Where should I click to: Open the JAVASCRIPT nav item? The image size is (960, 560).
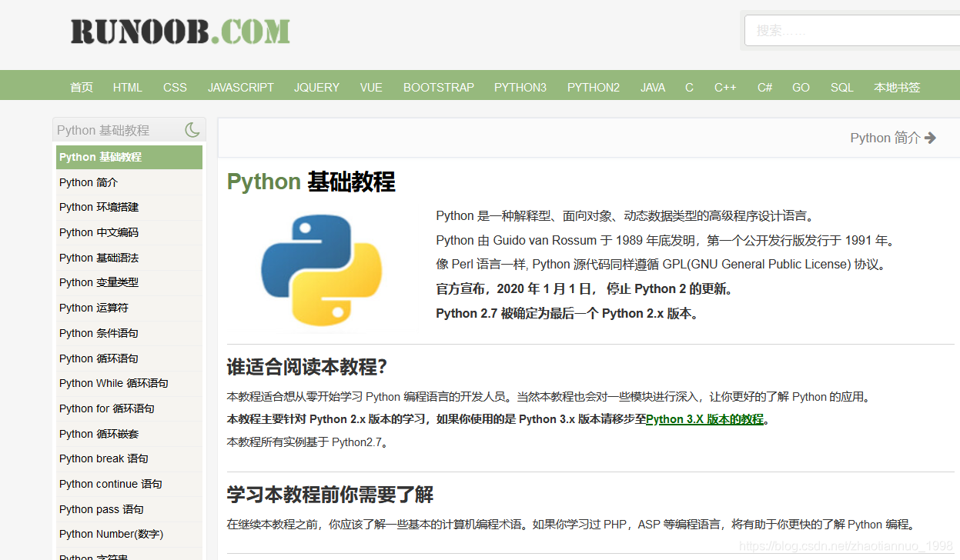pyautogui.click(x=241, y=87)
